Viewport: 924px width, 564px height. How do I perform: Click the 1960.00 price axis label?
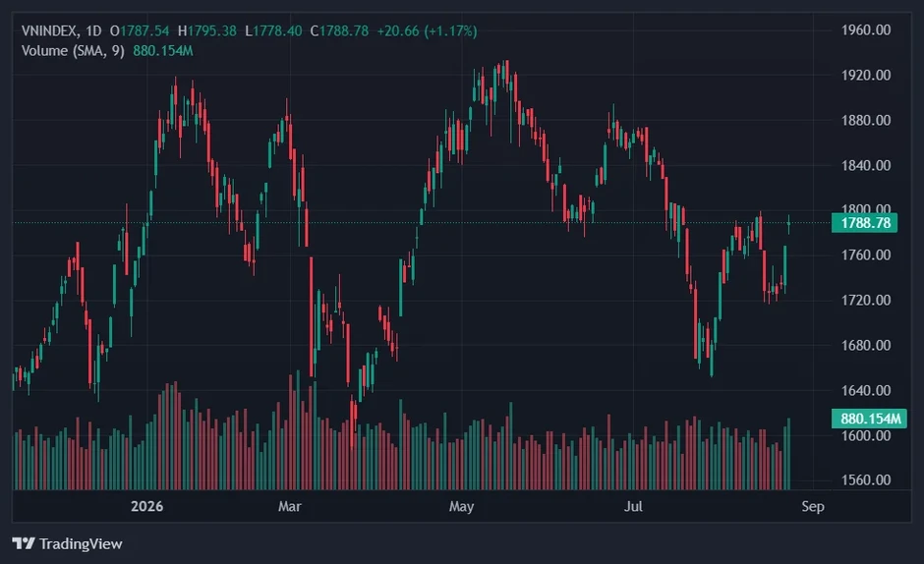866,30
